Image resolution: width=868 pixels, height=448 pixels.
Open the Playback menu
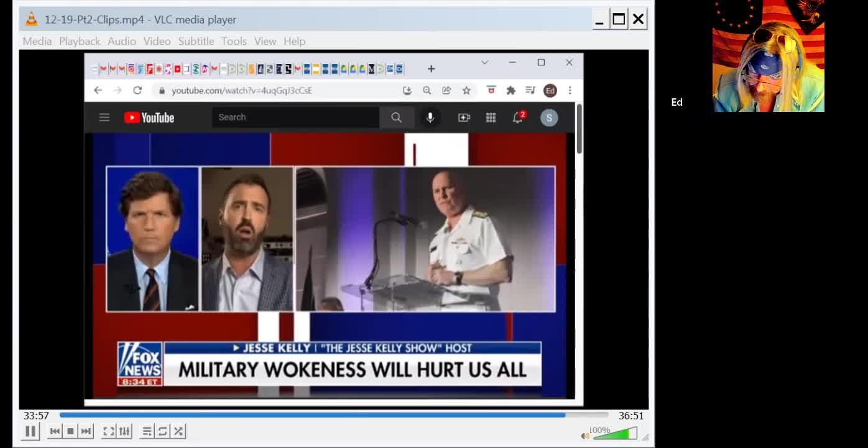pyautogui.click(x=80, y=41)
